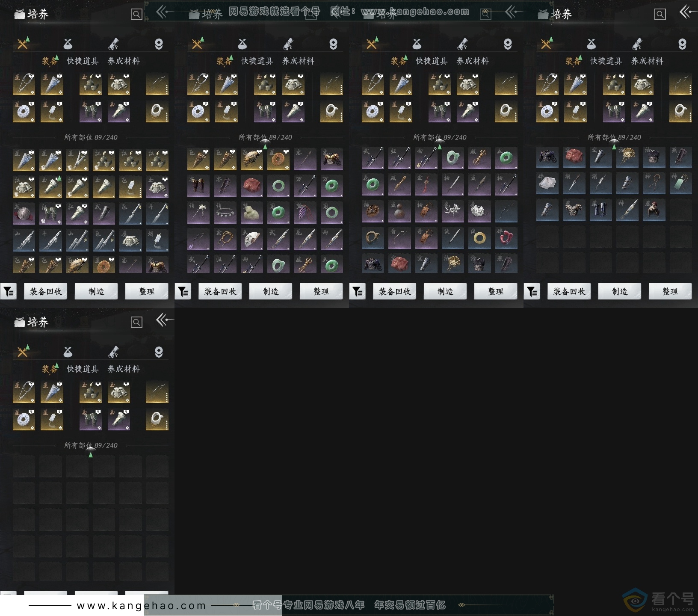This screenshot has width=698, height=616.
Task: Click the back arrow in the top-left 培养 panel
Action: [165, 12]
